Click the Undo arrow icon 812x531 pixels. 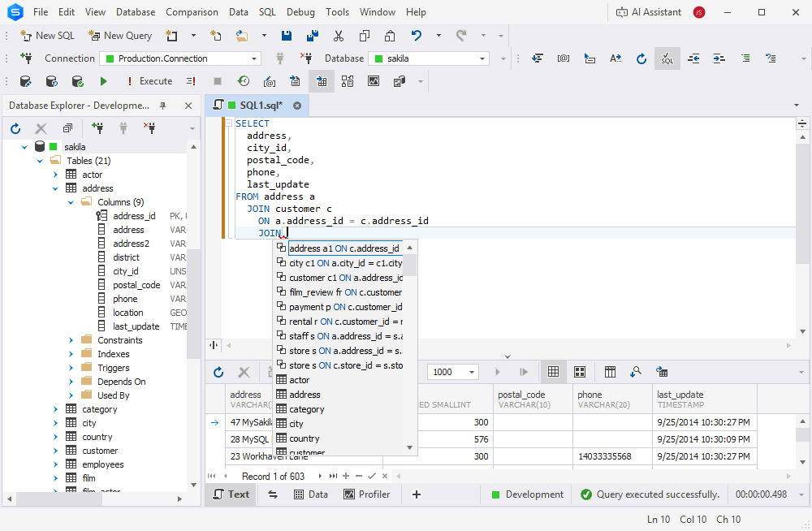coord(417,35)
